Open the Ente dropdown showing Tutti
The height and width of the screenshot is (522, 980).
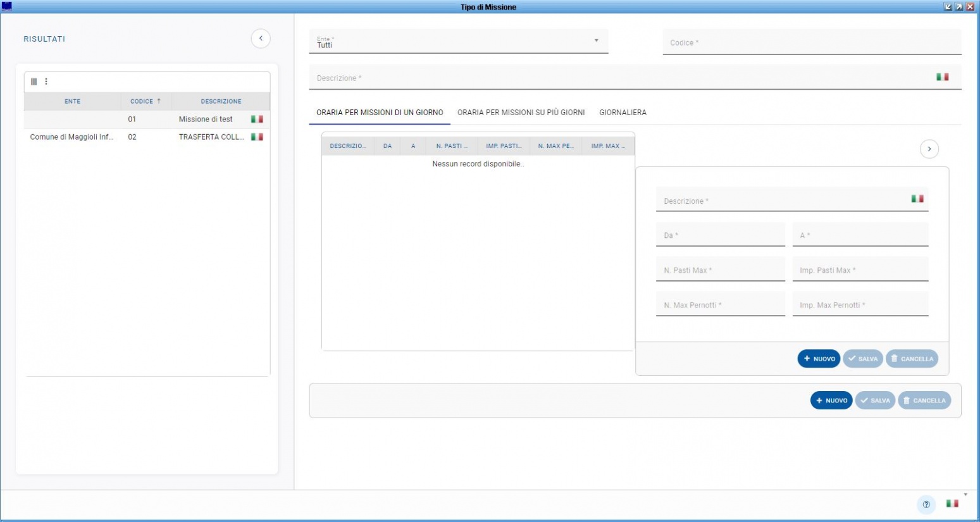[x=458, y=42]
